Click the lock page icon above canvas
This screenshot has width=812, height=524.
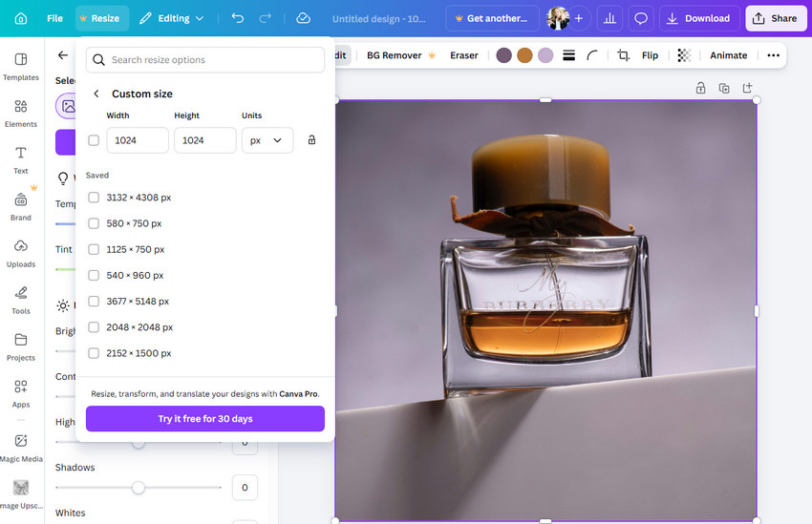point(700,88)
